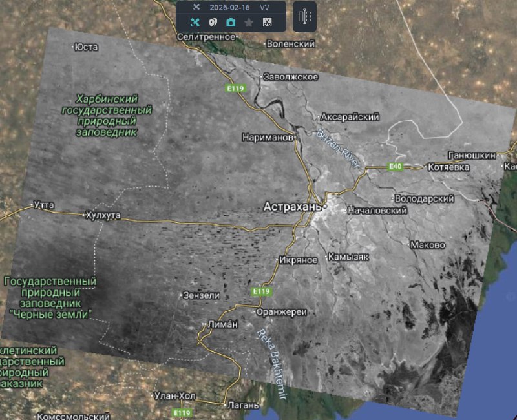Toggle the split compare view button
This screenshot has width=517, height=420.
point(303,17)
